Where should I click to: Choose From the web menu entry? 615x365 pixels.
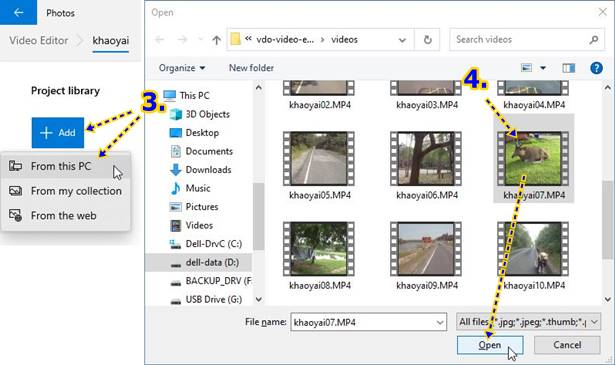[66, 216]
